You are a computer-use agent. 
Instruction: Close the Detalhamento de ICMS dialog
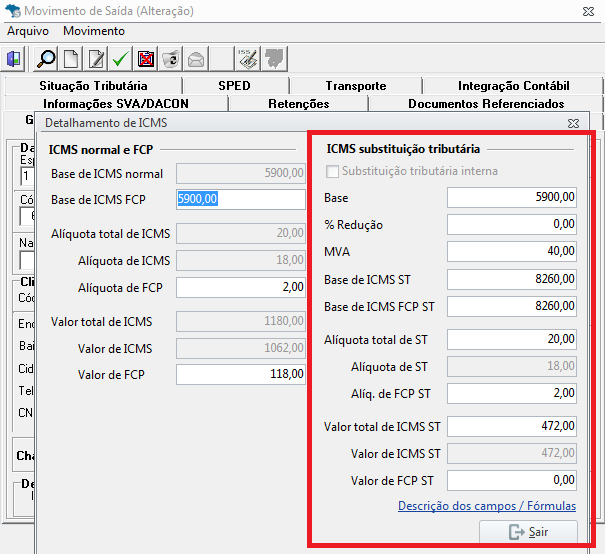click(573, 123)
